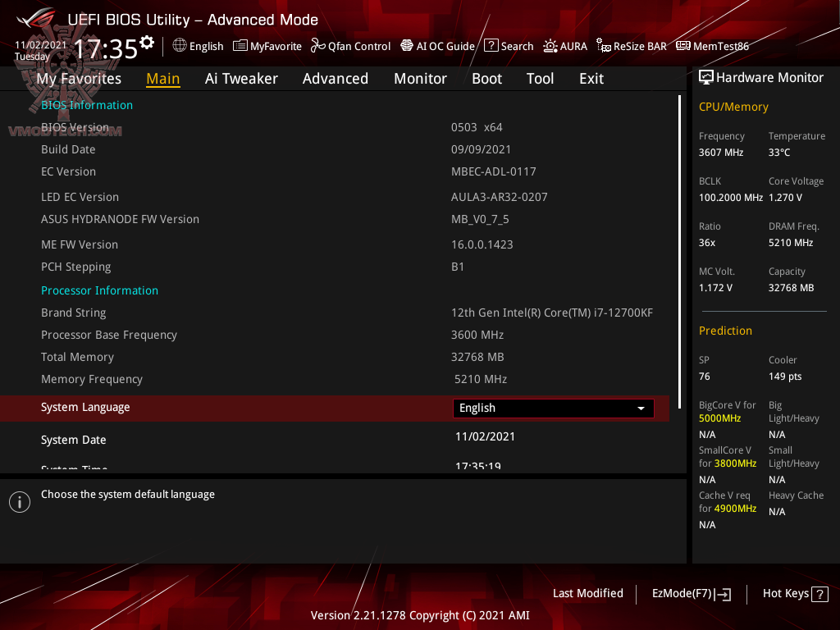
Task: Select the System Date value 11/02/2021
Action: pyautogui.click(x=485, y=436)
